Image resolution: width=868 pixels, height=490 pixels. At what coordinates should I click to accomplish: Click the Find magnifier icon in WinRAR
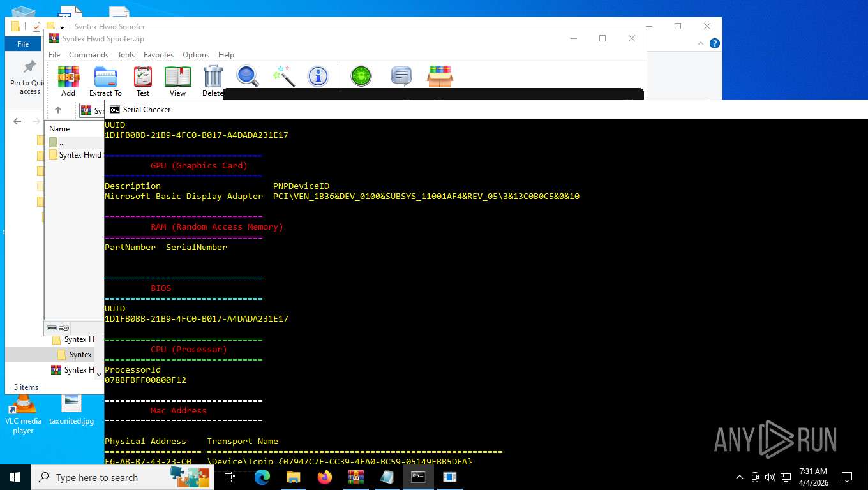[247, 76]
